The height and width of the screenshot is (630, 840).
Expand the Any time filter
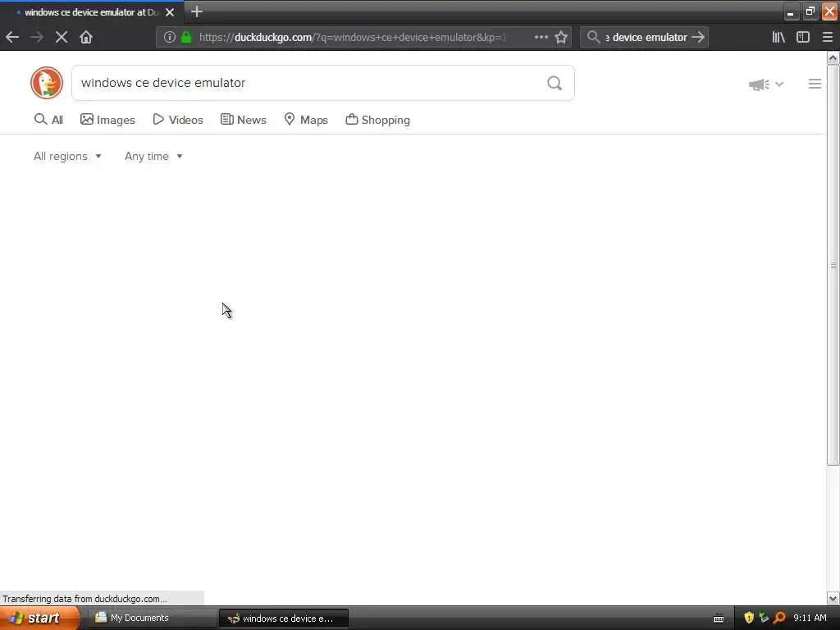click(x=153, y=157)
